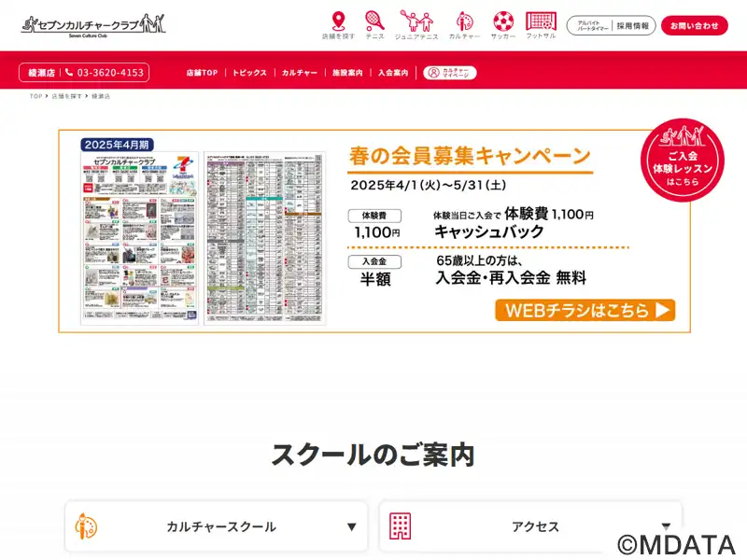747x560 pixels.
Task: Click the palette icon in カルチャースクール box
Action: (x=86, y=526)
